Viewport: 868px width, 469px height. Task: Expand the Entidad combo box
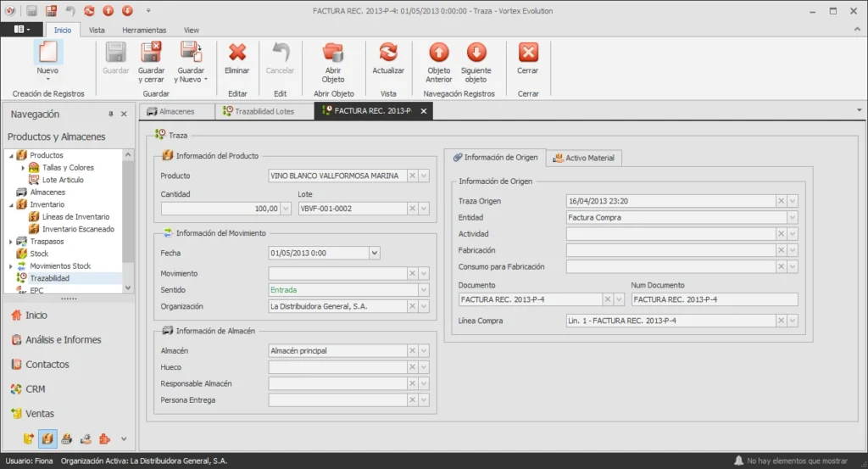[793, 218]
